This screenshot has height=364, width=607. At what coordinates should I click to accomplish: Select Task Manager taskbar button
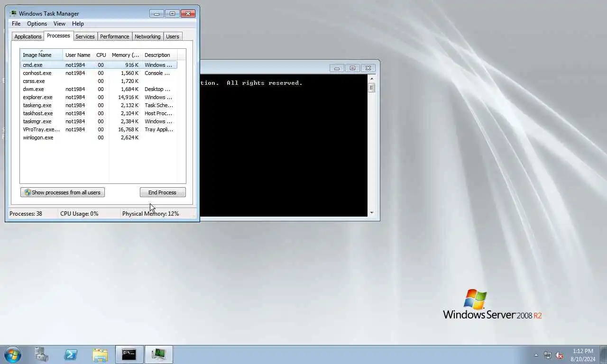[x=158, y=355]
